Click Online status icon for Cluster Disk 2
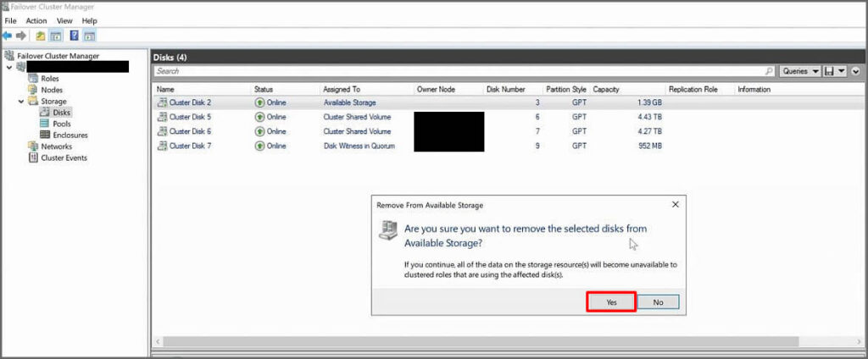Screen dimensions: 868x359 click(259, 102)
